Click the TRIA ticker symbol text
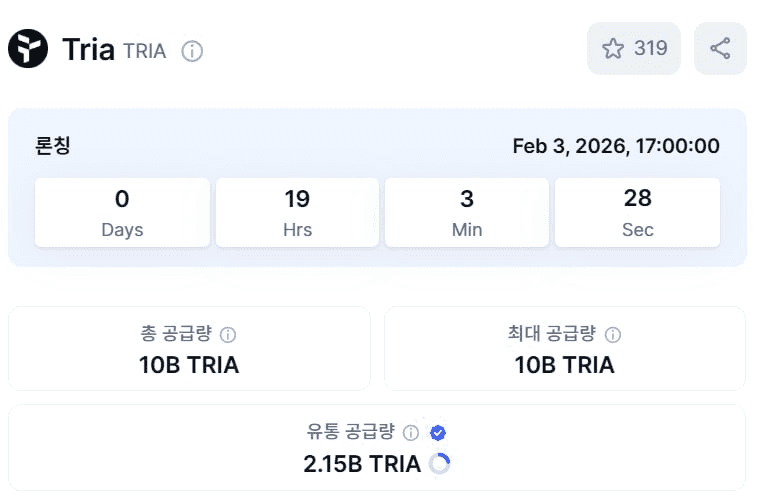This screenshot has width=758, height=499. coord(145,51)
